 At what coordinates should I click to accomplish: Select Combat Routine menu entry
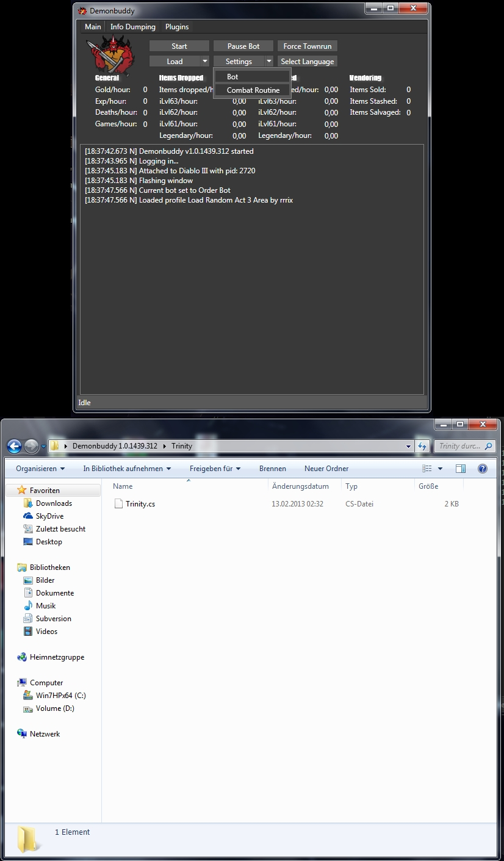coord(253,90)
